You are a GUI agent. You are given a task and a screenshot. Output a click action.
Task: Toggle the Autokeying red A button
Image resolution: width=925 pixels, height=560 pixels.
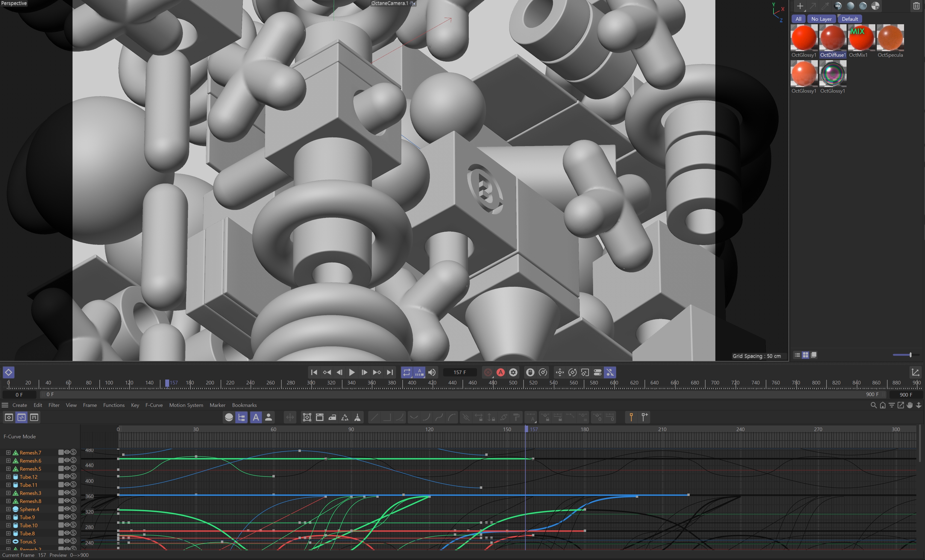coord(501,372)
